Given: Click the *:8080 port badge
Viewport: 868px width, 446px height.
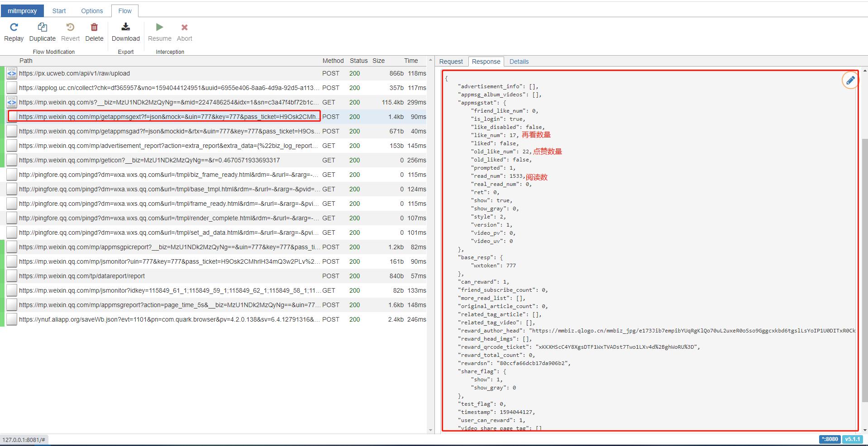Looking at the screenshot, I should click(x=830, y=439).
